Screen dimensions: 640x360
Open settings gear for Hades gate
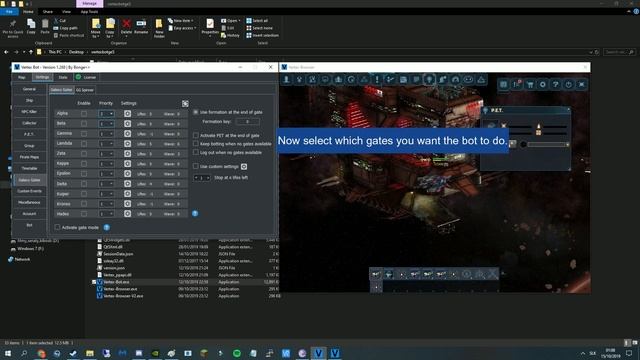tap(127, 213)
